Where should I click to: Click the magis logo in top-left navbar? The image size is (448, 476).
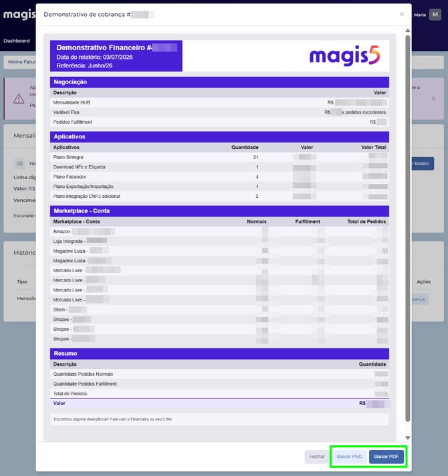tap(19, 15)
